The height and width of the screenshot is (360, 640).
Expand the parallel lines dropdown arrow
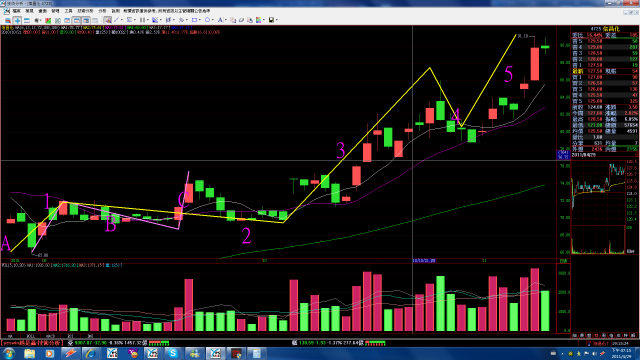pyautogui.click(x=148, y=20)
